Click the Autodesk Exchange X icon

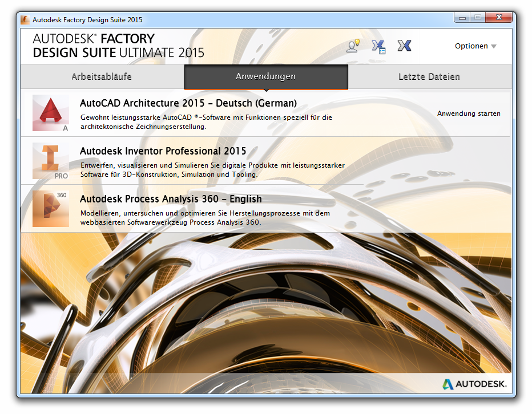[x=404, y=46]
